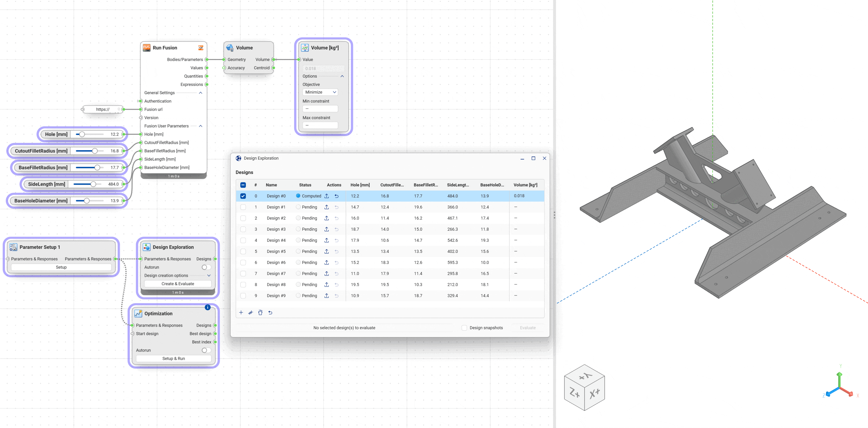Click the reset all designs icon in toolbar
868x428 pixels.
click(270, 313)
